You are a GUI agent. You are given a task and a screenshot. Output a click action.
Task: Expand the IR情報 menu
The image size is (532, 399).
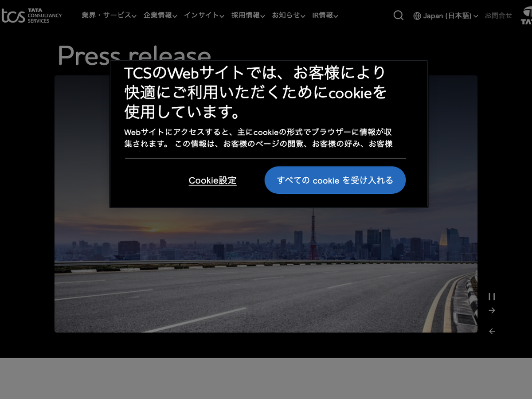click(325, 16)
